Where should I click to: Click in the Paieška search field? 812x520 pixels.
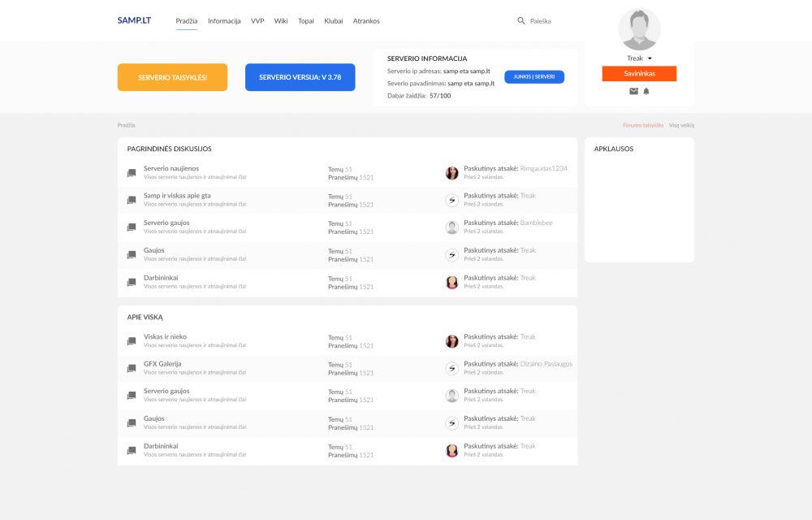[541, 21]
